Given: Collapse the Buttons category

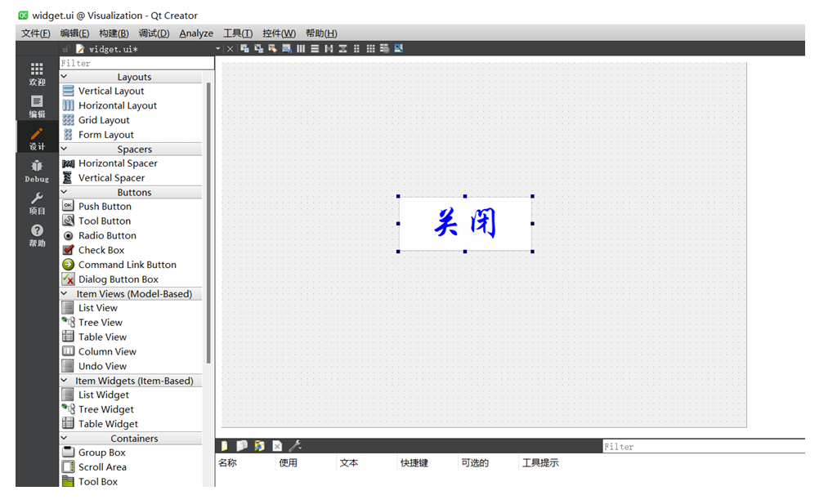Looking at the screenshot, I should (65, 192).
